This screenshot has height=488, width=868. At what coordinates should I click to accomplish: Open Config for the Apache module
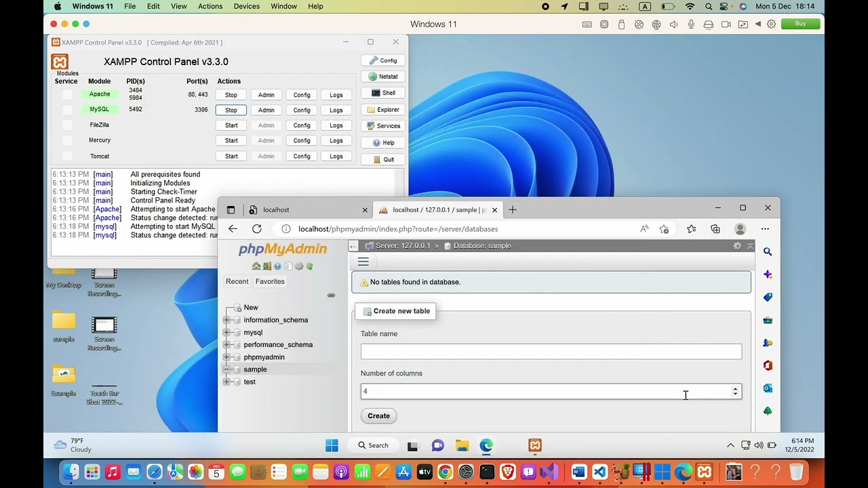pyautogui.click(x=302, y=95)
